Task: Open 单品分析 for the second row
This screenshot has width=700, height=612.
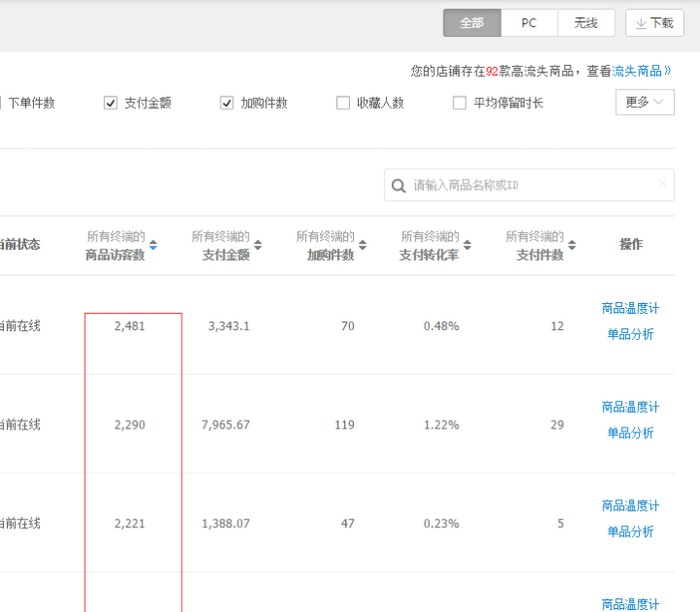Action: click(x=630, y=433)
